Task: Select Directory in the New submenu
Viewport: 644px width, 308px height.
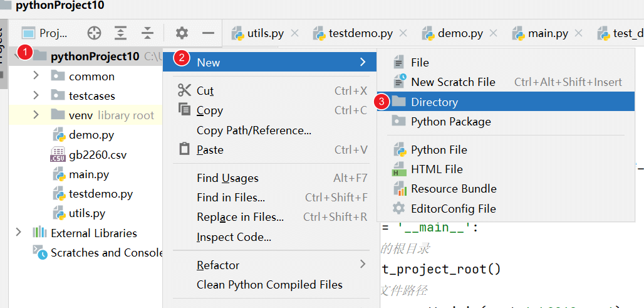Action: point(434,102)
